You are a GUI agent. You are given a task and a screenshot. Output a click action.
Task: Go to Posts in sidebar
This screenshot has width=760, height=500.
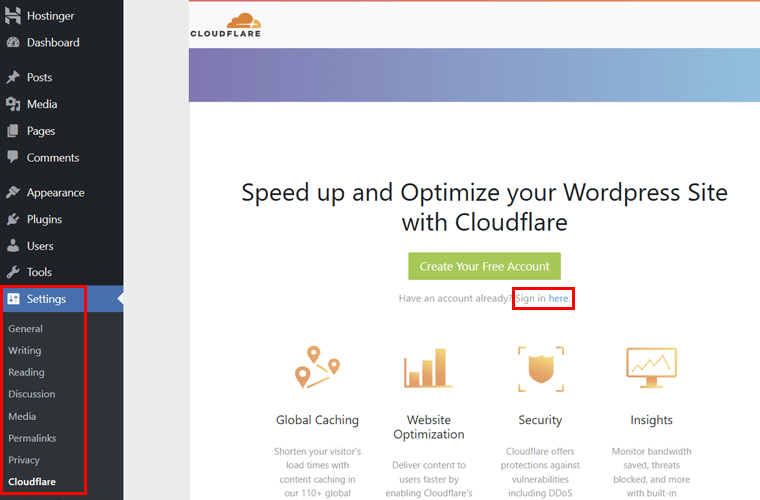[x=62, y=77]
